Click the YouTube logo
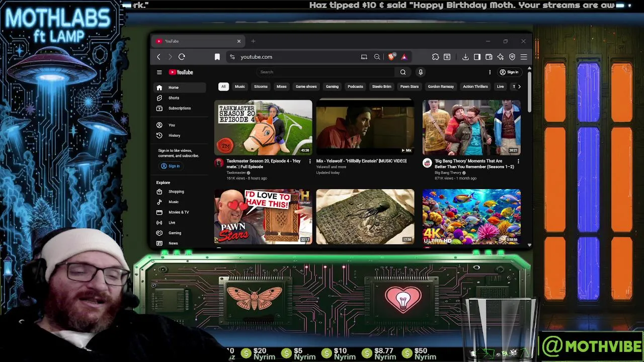The image size is (644, 362). click(x=181, y=72)
